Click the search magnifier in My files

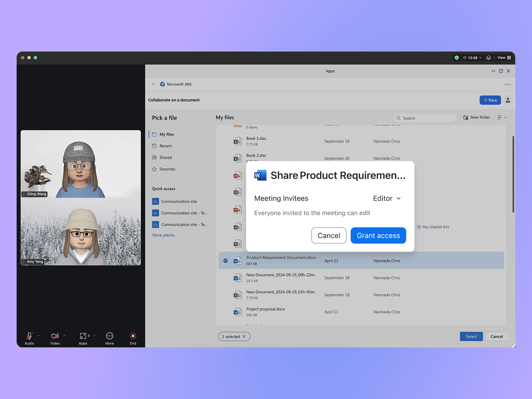pos(399,118)
